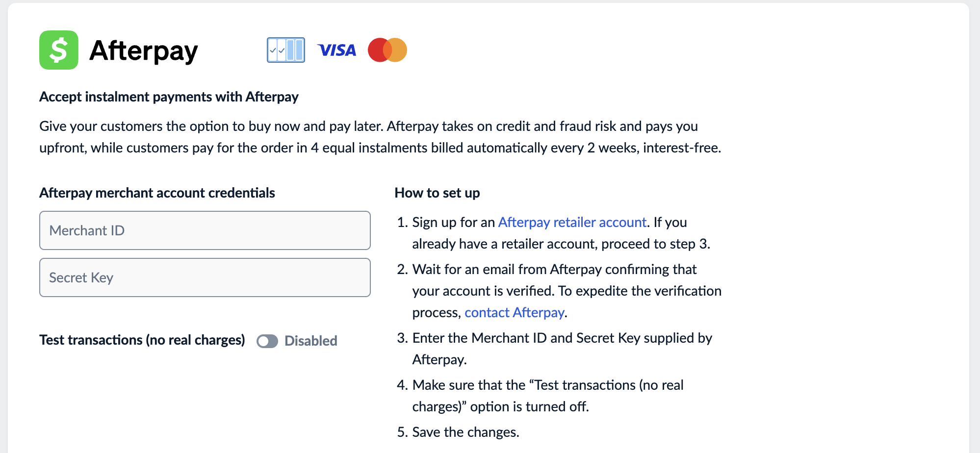Focus the Merchant ID input field
980x453 pixels.
[205, 230]
